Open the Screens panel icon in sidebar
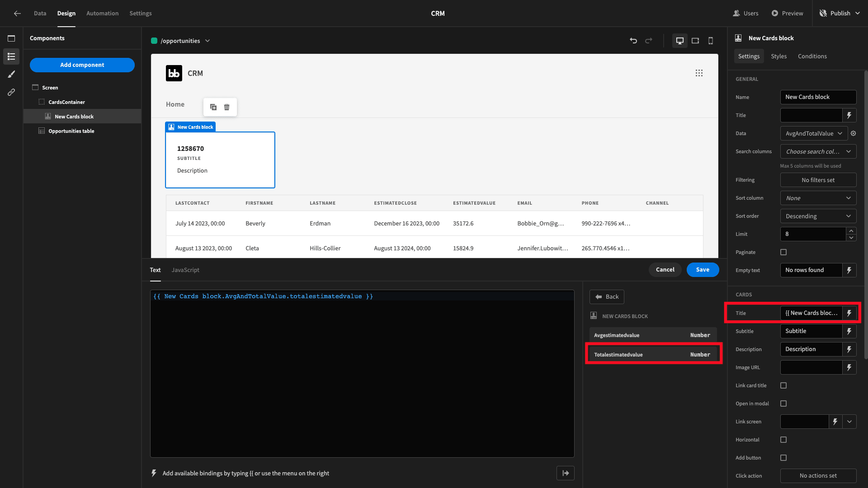This screenshot has height=488, width=868. click(11, 38)
